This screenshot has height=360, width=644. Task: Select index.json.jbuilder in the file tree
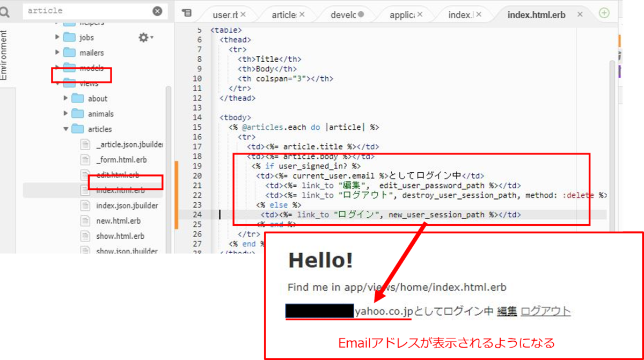tap(127, 205)
